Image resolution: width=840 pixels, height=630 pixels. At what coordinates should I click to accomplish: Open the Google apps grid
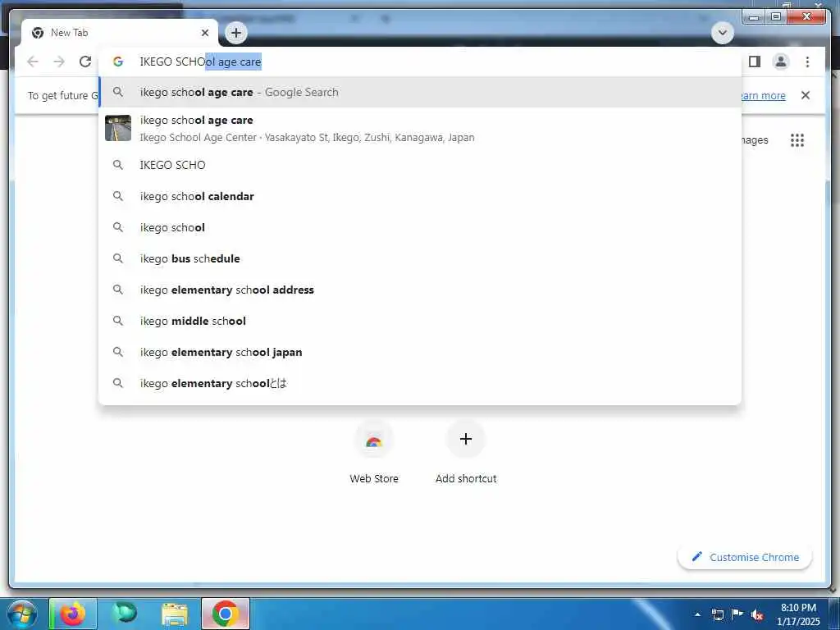point(797,140)
